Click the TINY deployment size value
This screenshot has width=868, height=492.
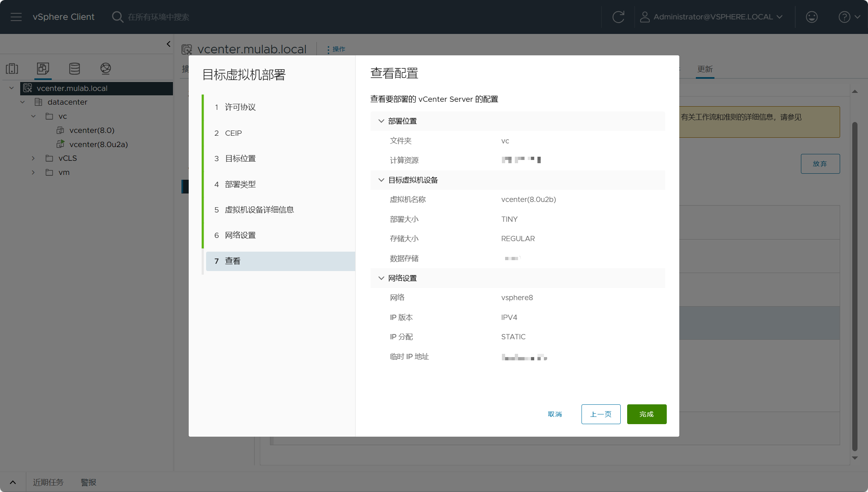[509, 219]
